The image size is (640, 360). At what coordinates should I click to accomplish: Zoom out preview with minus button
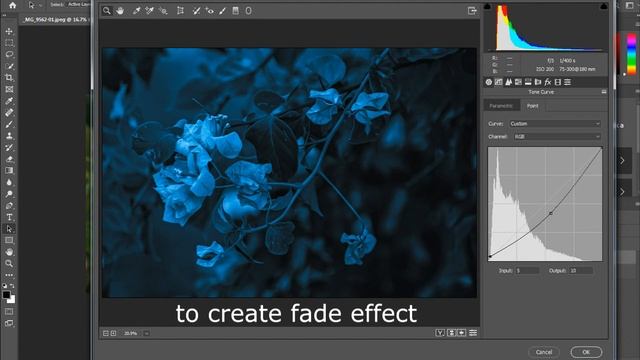106,333
